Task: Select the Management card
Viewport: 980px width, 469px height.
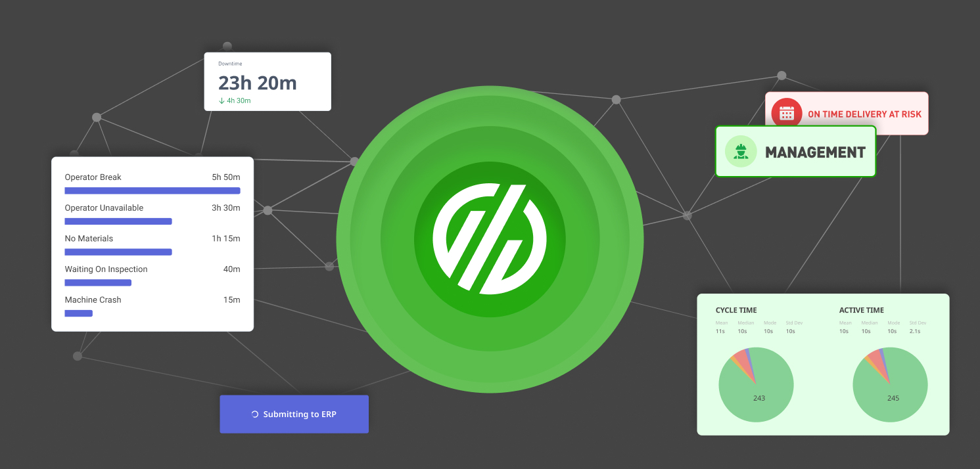Action: (x=795, y=152)
